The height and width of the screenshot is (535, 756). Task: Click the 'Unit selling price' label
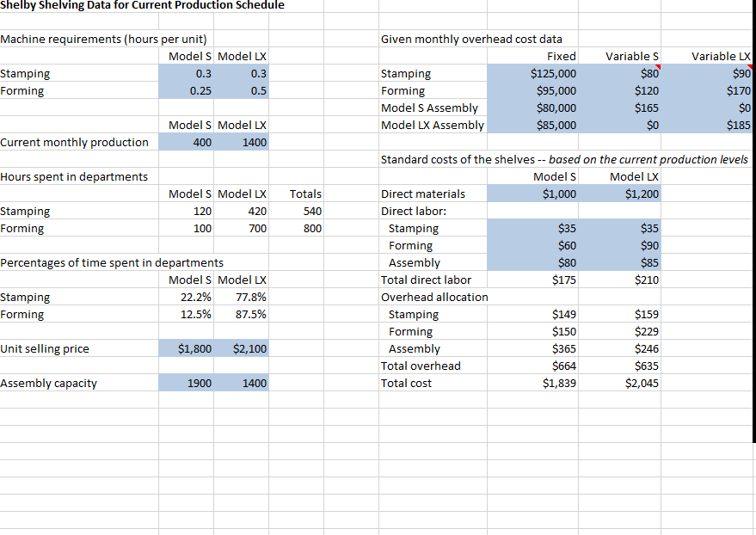(45, 349)
